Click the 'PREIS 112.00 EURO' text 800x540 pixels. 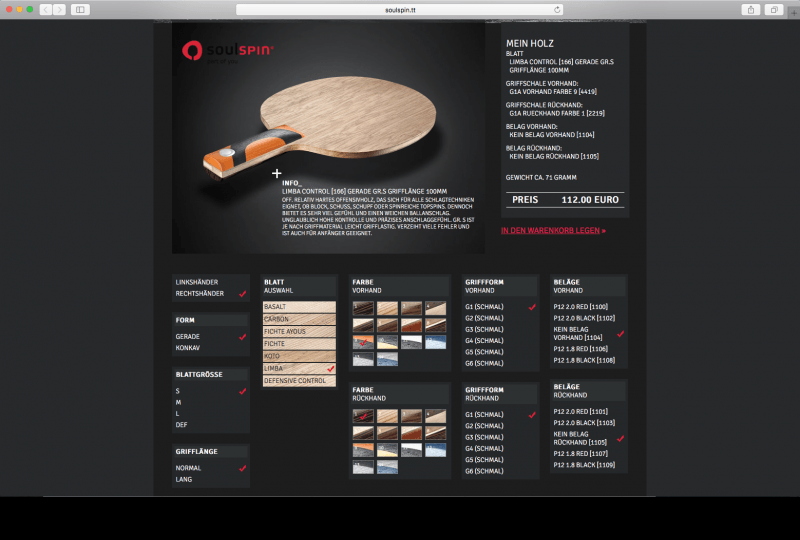pyautogui.click(x=565, y=200)
